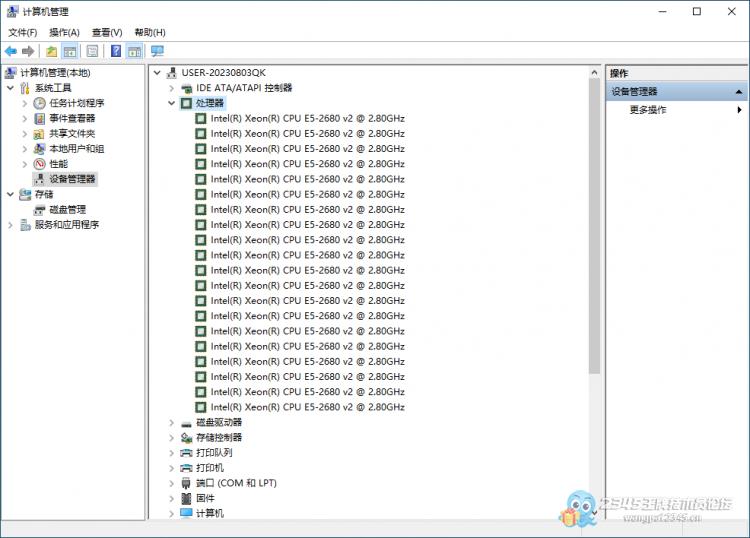Open the Help question mark icon
This screenshot has width=750, height=538.
(x=116, y=51)
